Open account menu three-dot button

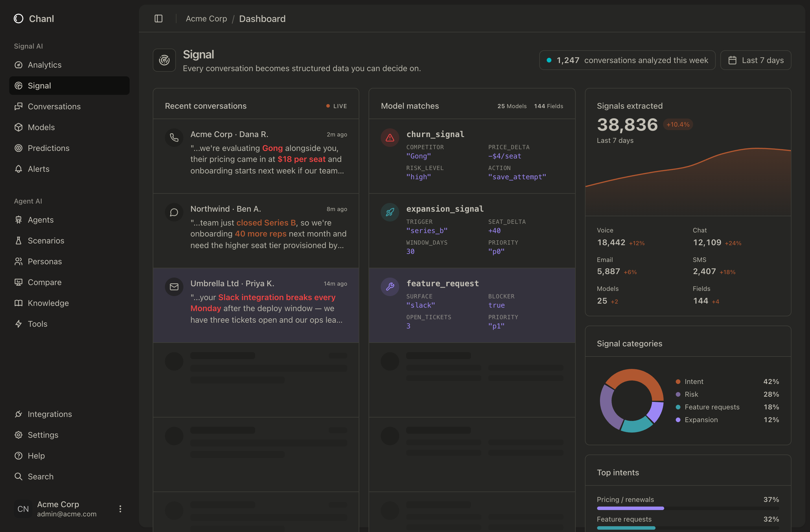pos(120,509)
